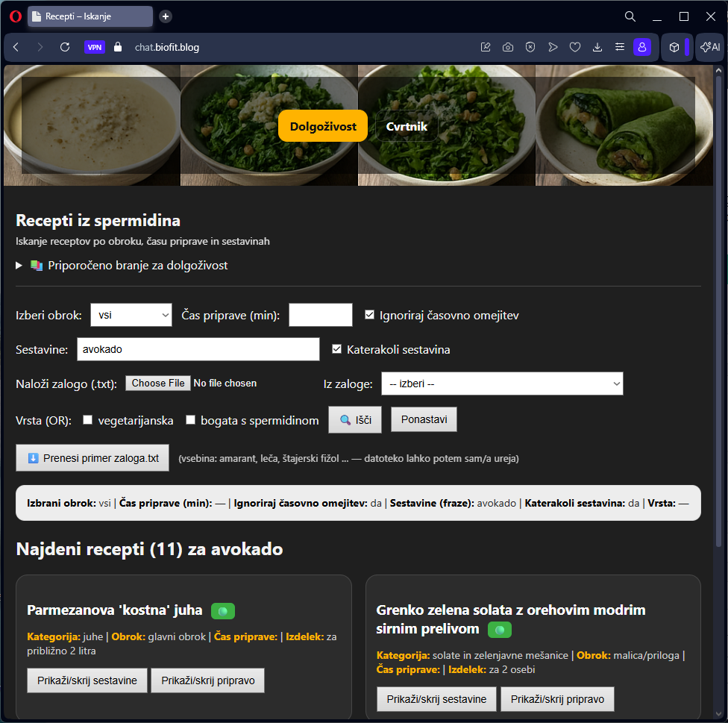Open the Iz zaloge dropdown

click(x=501, y=384)
